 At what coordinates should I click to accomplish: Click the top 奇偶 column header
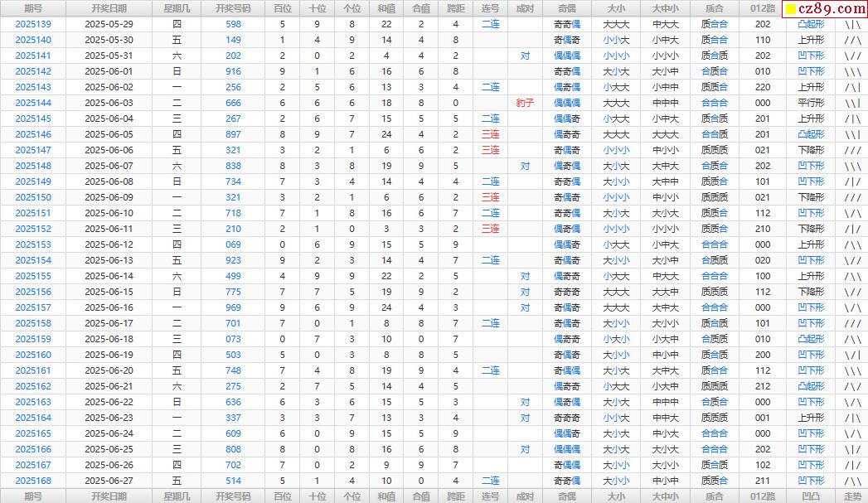tap(567, 8)
